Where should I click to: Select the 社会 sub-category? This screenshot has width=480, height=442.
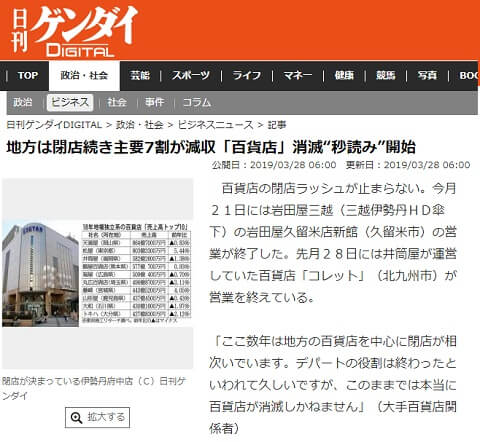[x=117, y=102]
